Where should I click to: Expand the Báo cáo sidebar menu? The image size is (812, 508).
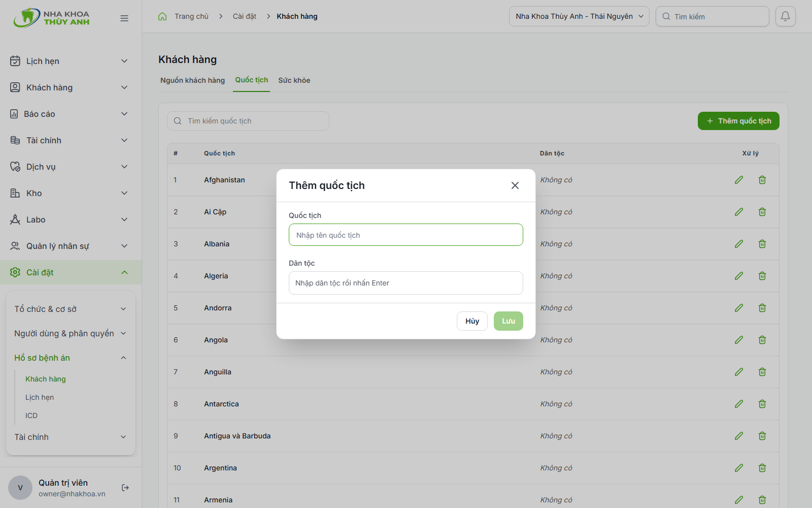tap(71, 114)
